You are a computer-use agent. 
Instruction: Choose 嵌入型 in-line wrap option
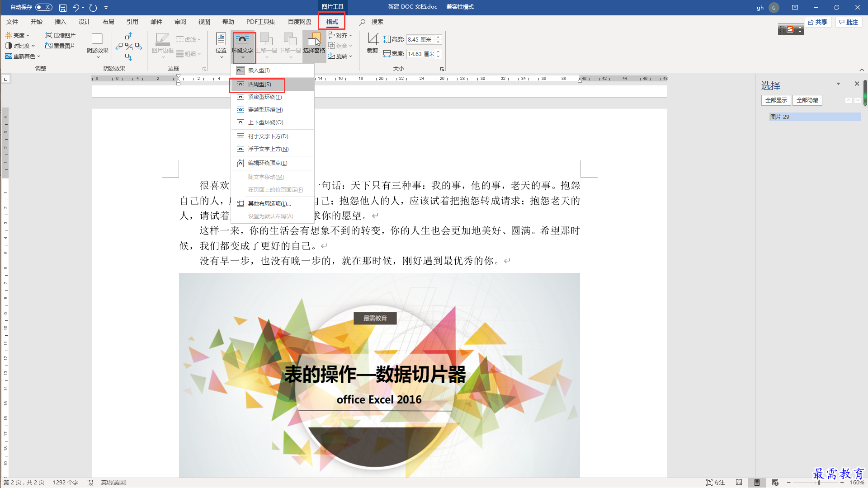tap(273, 70)
